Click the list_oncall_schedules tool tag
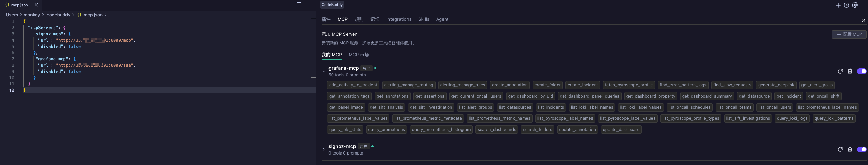 point(690,107)
